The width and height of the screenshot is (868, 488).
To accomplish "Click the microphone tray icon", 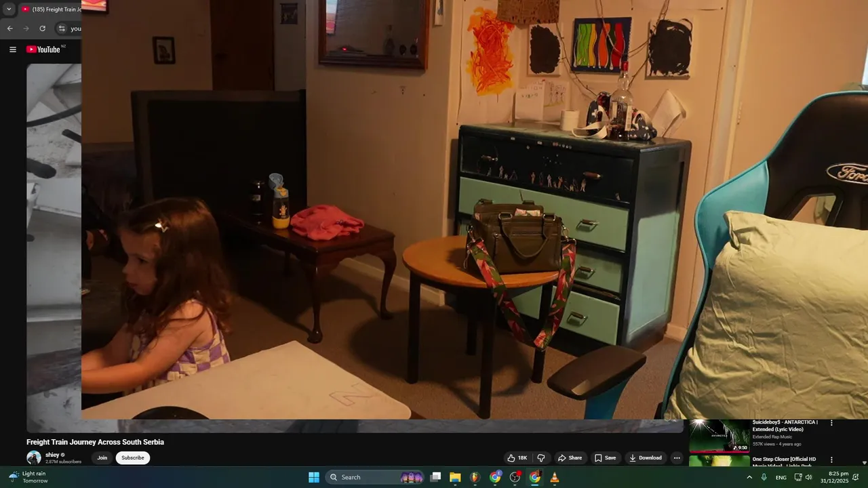I will [x=764, y=477].
